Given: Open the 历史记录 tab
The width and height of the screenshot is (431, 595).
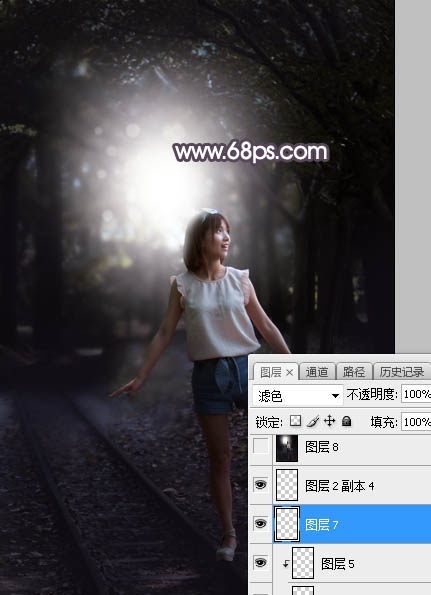Looking at the screenshot, I should (x=402, y=372).
